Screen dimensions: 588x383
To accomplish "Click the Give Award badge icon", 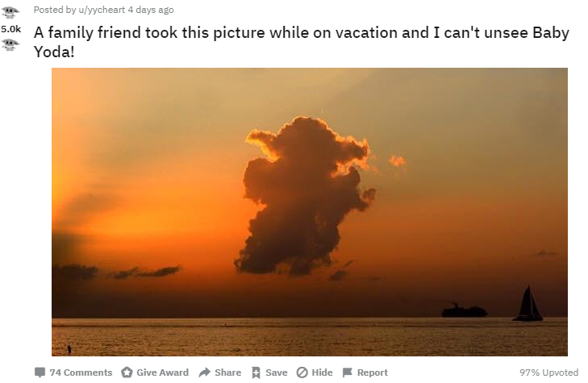I will [x=127, y=373].
